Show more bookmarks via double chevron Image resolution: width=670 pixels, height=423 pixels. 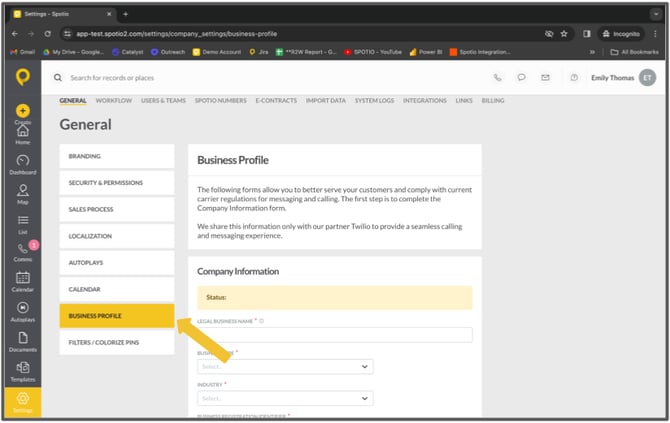tap(592, 52)
